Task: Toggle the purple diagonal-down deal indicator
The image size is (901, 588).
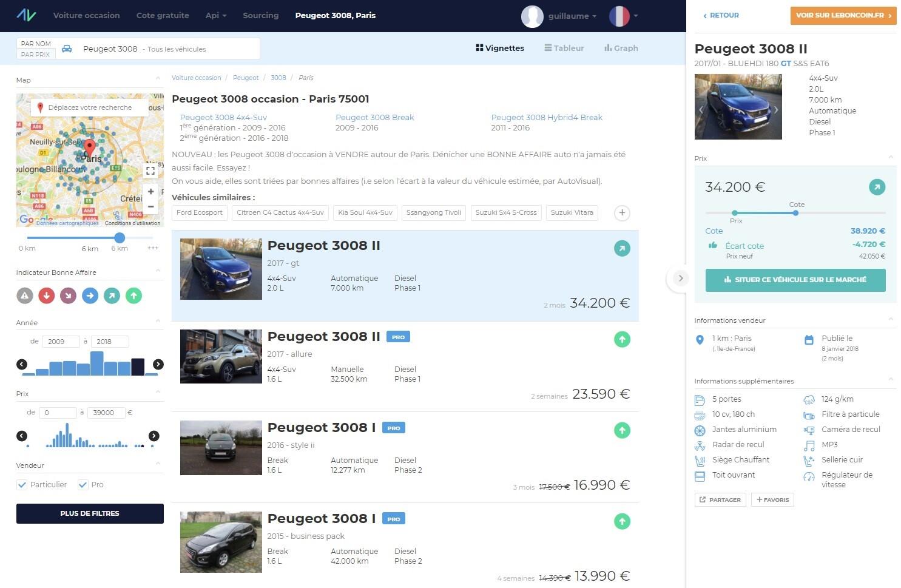Action: tap(68, 296)
